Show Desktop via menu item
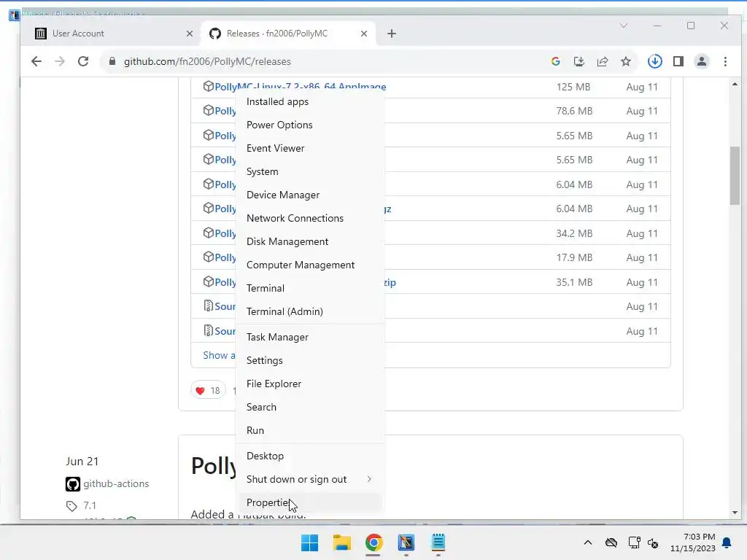Viewport: 747px width, 560px height. [309, 456]
